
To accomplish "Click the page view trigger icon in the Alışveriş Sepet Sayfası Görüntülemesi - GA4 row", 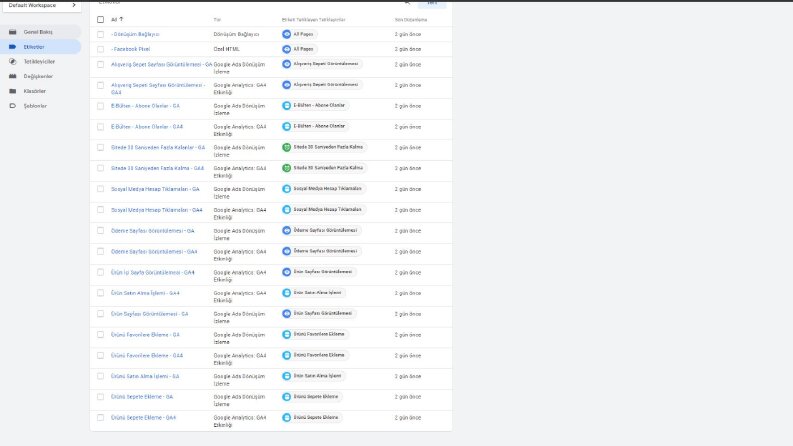I will click(x=286, y=85).
